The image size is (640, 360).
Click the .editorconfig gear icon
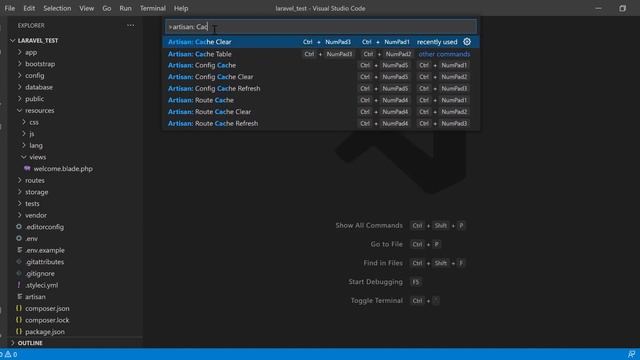point(19,227)
